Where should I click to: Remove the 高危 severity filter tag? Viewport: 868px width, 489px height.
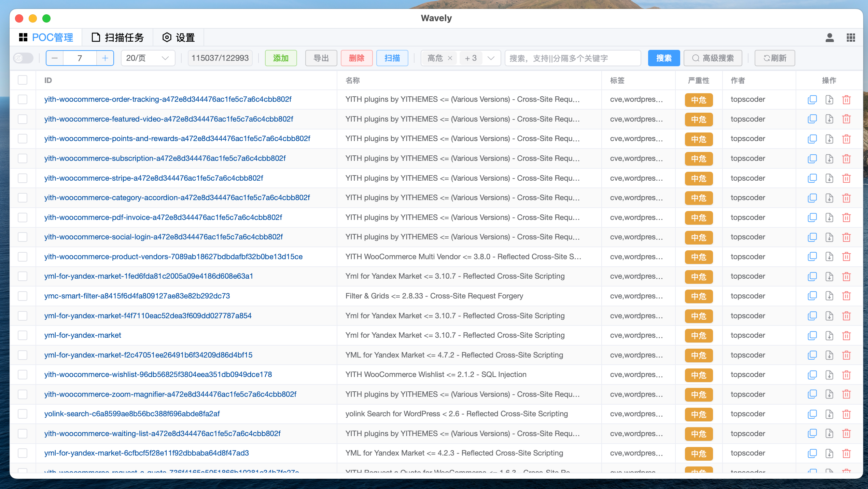[450, 58]
